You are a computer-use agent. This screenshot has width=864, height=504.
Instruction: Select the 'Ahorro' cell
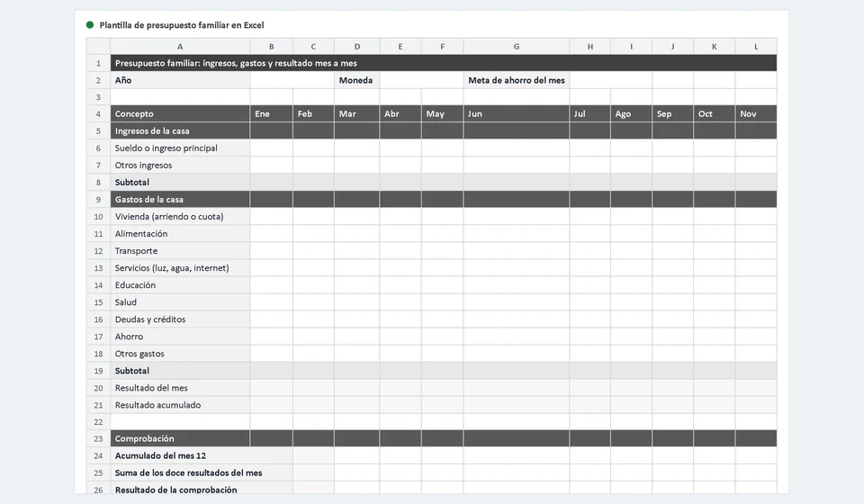coord(180,337)
